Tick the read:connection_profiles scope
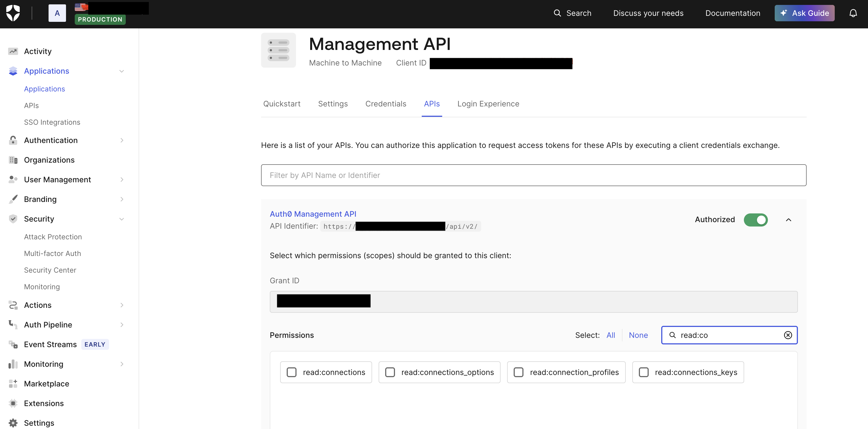Image resolution: width=868 pixels, height=429 pixels. 518,372
